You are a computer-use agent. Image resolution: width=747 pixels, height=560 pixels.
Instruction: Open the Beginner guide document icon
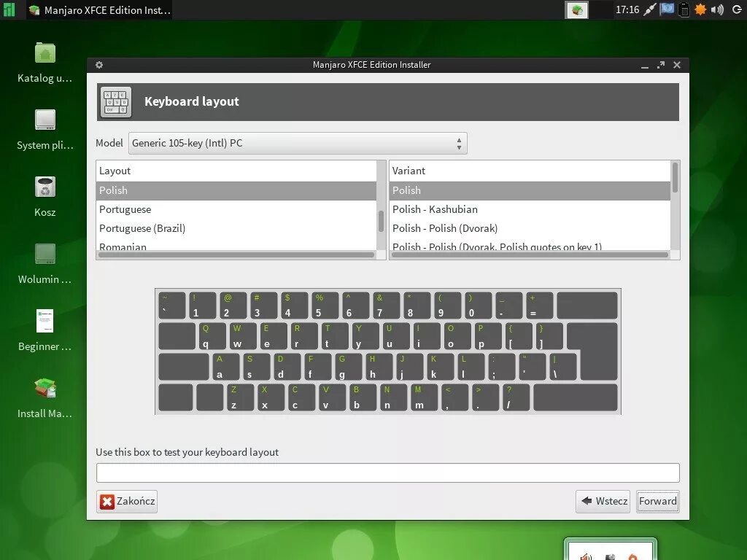point(44,321)
